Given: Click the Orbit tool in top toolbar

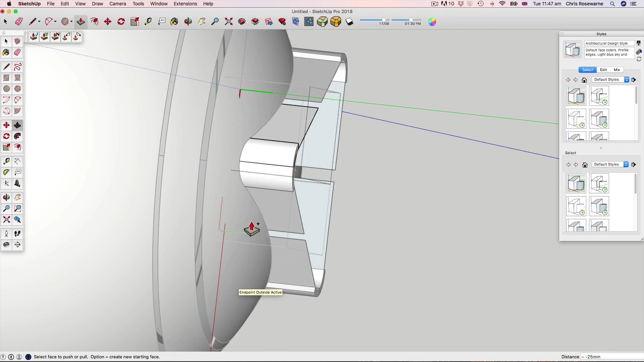Looking at the screenshot, I should pos(188,21).
